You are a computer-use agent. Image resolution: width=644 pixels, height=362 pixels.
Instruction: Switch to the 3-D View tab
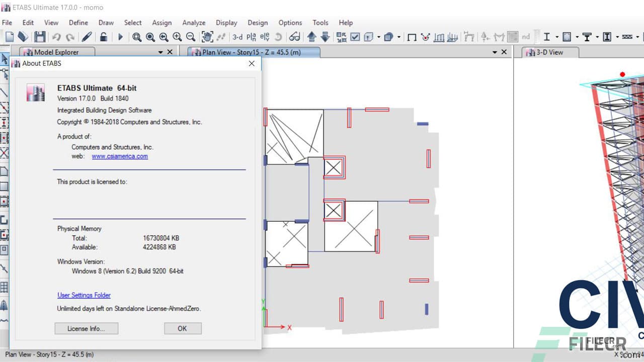548,52
